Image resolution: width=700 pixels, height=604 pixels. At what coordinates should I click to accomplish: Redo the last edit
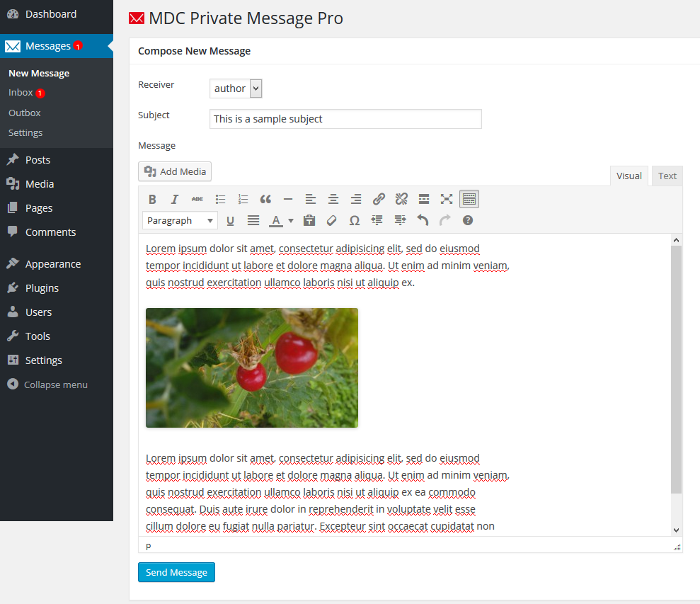pos(445,221)
